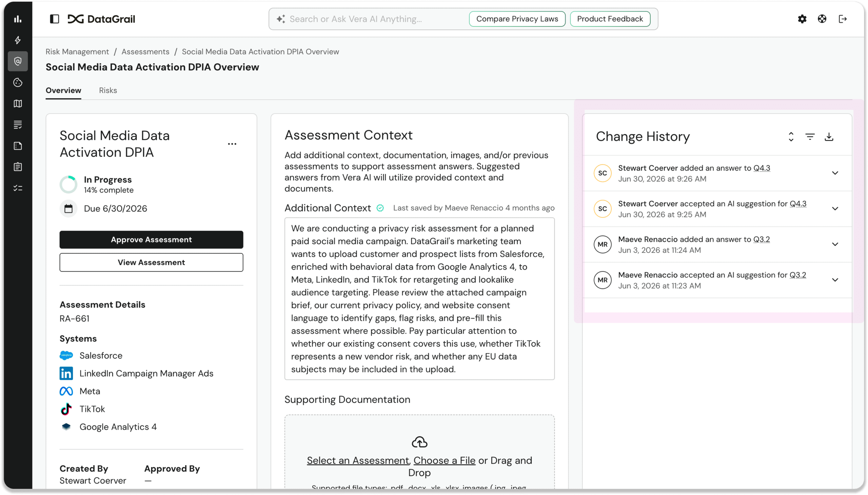Open Product Feedback
Viewport: 868px width, 495px height.
click(610, 19)
